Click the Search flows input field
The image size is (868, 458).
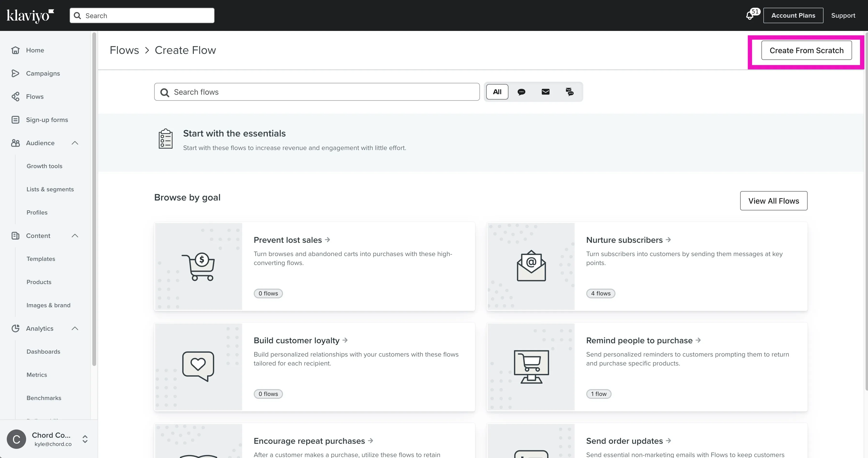[x=317, y=92]
